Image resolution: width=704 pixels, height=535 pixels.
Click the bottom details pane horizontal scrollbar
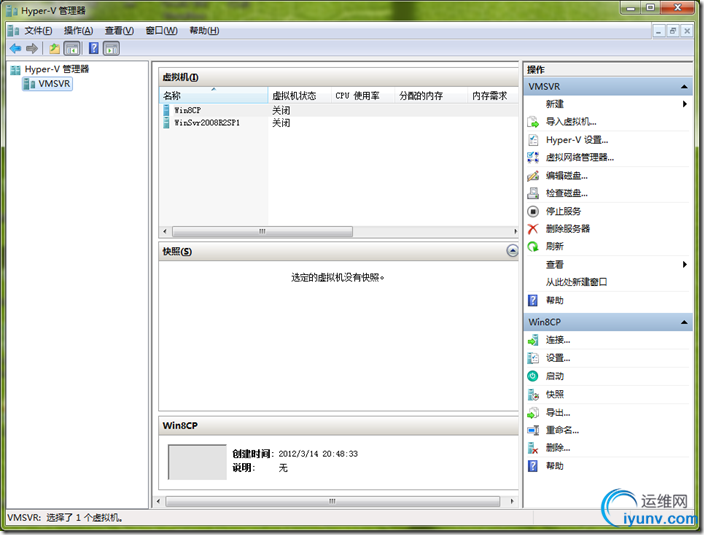[x=332, y=501]
